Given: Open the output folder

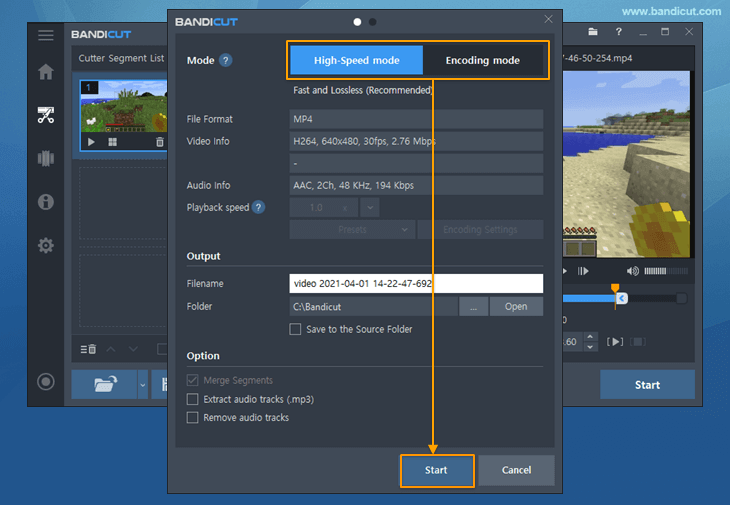Looking at the screenshot, I should (516, 307).
